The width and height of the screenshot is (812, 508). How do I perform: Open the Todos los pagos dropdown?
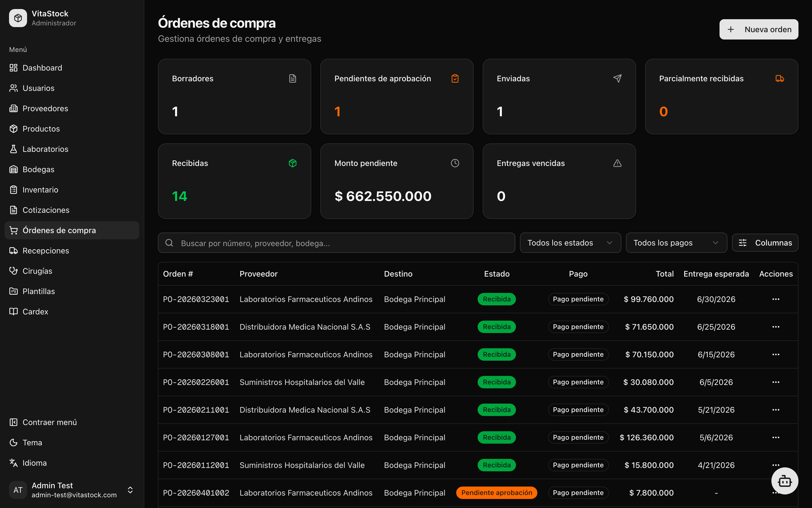[x=676, y=243]
